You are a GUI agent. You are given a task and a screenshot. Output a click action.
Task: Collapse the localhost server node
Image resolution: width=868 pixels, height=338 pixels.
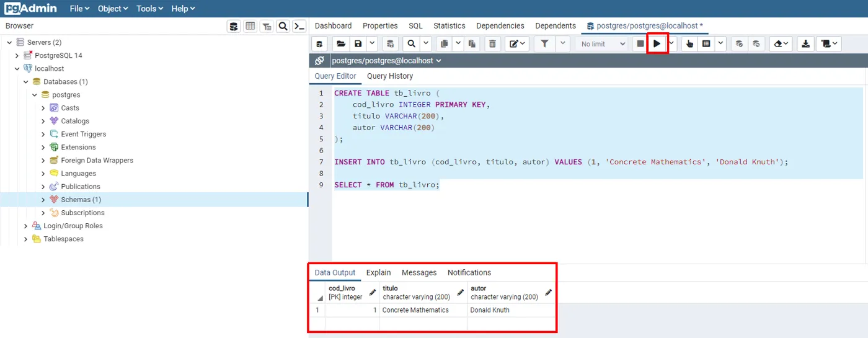[17, 68]
